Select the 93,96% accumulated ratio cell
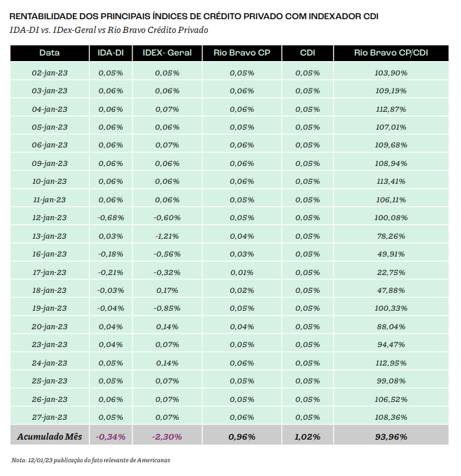Viewport: 461px width, 476px height. click(391, 436)
